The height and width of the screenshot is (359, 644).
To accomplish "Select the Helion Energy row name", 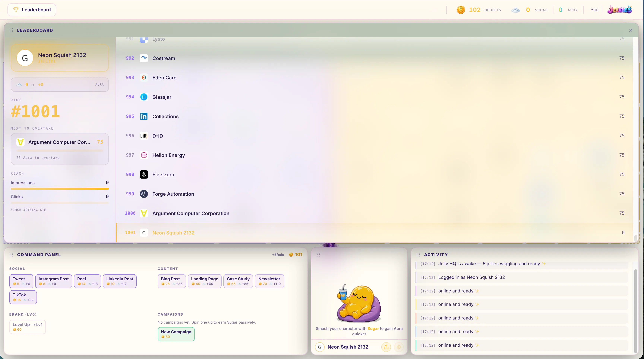I will (169, 155).
